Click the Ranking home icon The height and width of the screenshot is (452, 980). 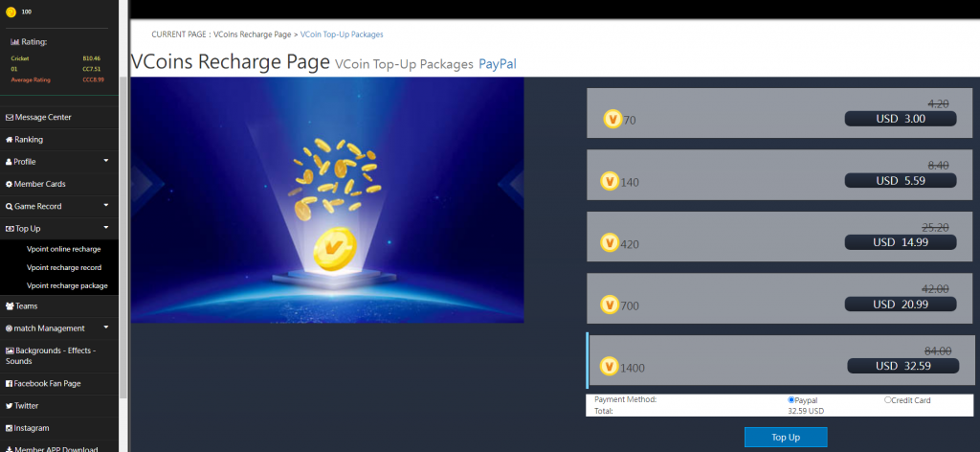coord(10,140)
